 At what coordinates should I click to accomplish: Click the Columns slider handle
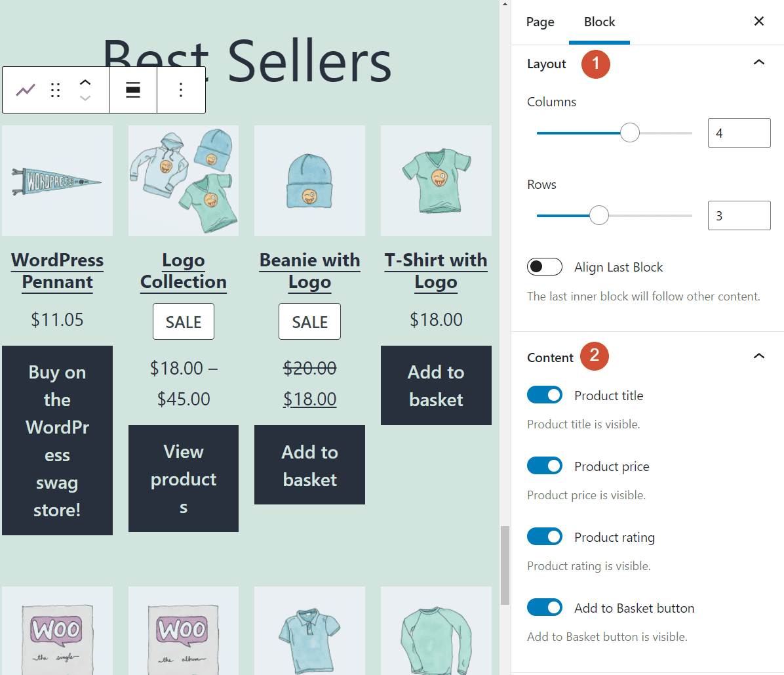pyautogui.click(x=630, y=132)
